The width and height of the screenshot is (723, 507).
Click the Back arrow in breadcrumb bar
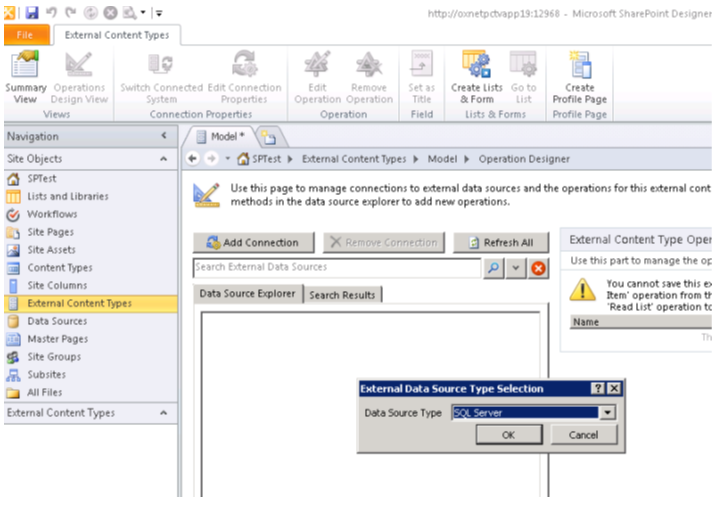(193, 159)
